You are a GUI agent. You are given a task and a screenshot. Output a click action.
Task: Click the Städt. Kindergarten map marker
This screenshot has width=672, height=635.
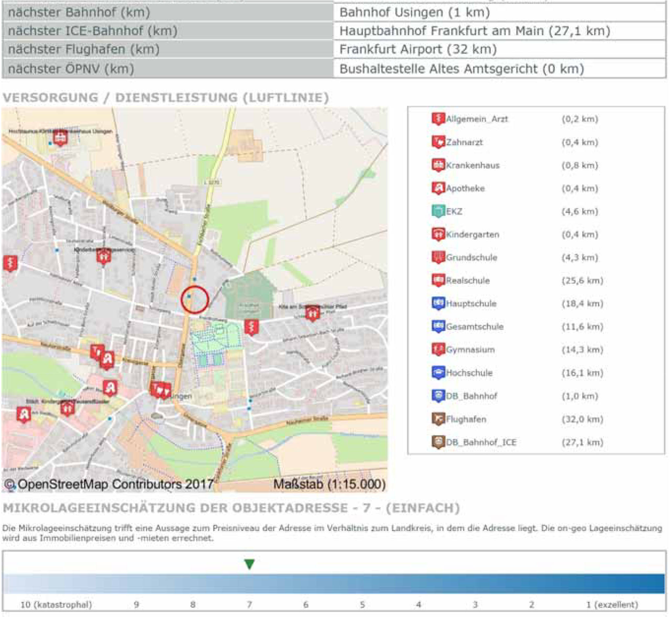(67, 409)
